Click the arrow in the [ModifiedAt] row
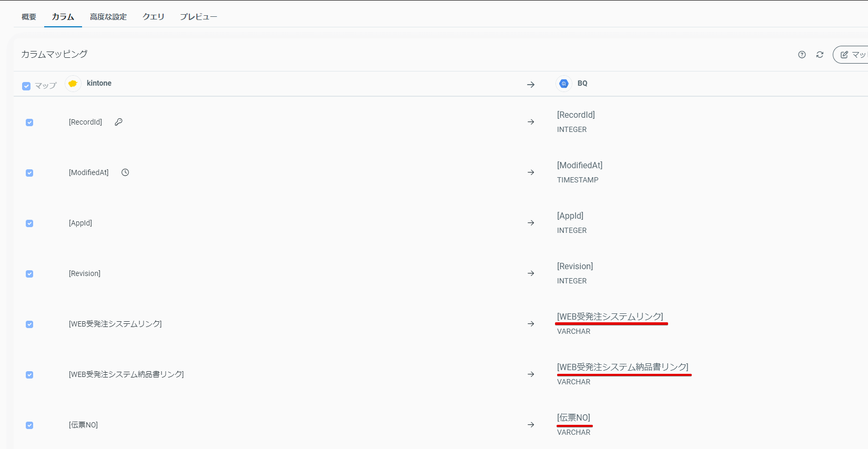This screenshot has height=449, width=868. point(531,172)
